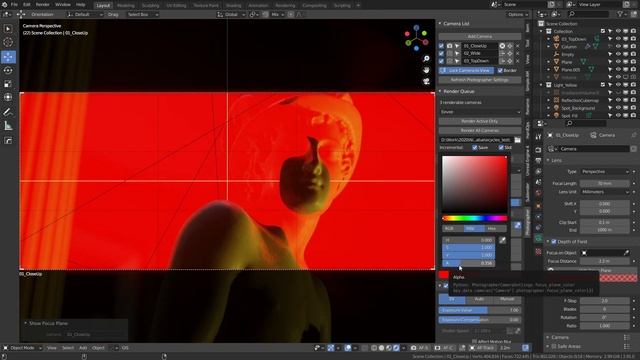Click camera icon of 01_CloseUp list row
The image size is (640, 360).
coord(449,46)
